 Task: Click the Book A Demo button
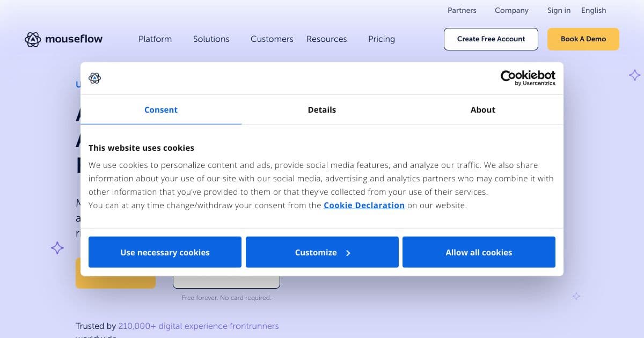click(x=583, y=39)
